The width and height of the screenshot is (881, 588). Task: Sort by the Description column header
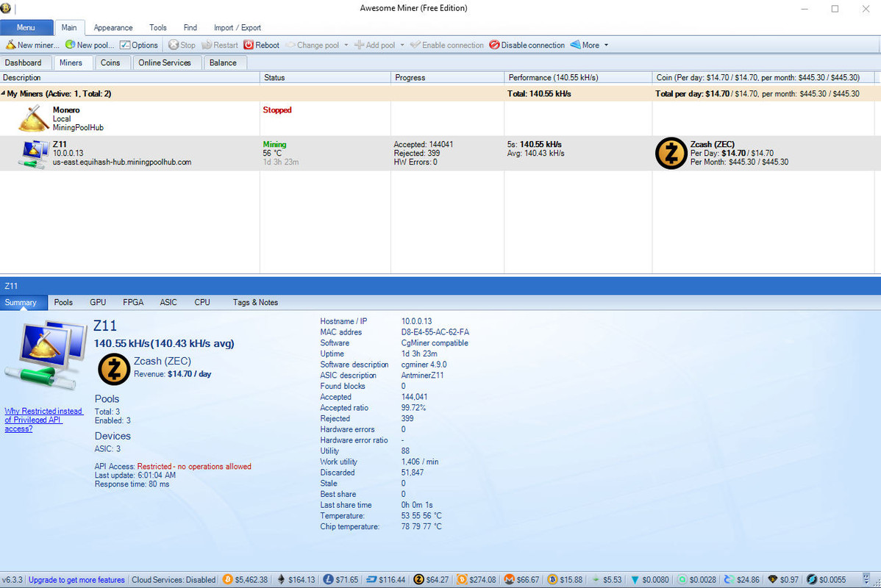[129, 77]
